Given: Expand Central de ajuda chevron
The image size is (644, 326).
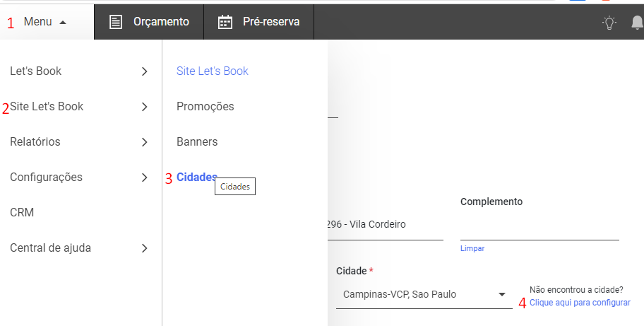Looking at the screenshot, I should [x=144, y=248].
